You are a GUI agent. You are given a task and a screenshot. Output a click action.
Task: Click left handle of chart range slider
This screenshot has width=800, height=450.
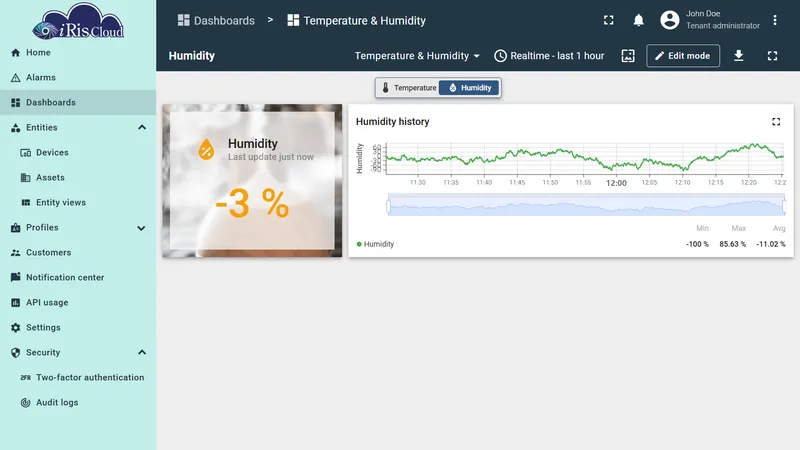388,206
